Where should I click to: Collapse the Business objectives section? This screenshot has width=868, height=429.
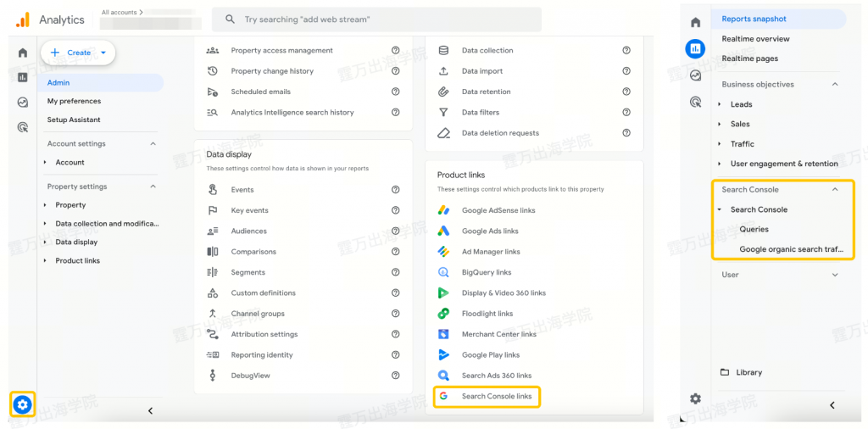coord(835,84)
